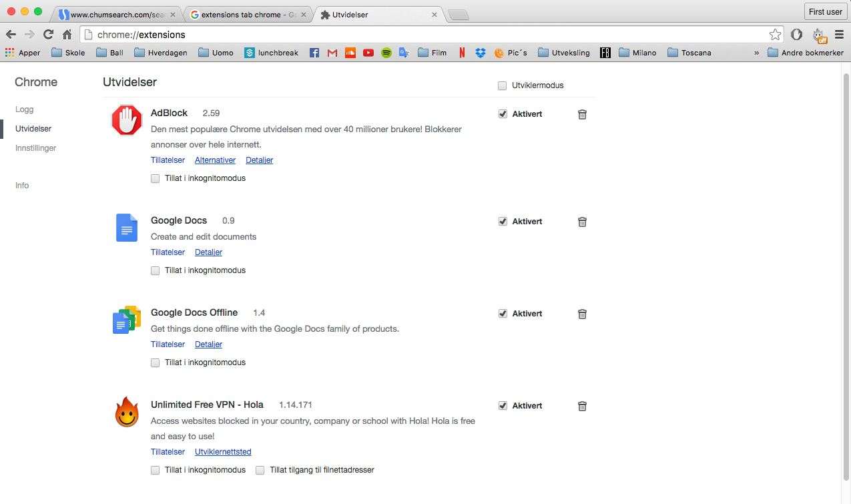Open the Apper apps shortcut
This screenshot has width=851, height=504.
[x=23, y=53]
